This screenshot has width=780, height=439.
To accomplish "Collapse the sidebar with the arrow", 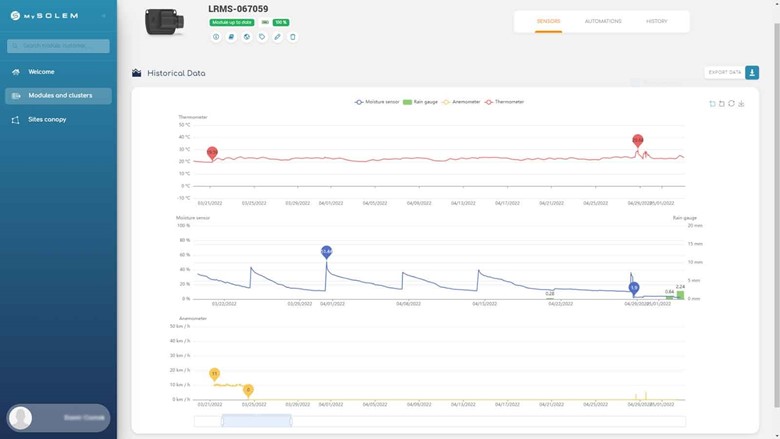I will [x=104, y=15].
